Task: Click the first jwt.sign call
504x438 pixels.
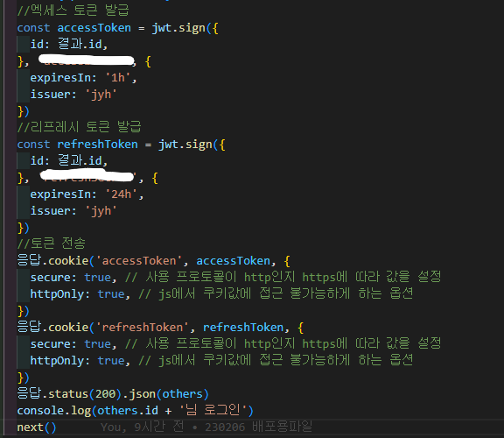Action: (178, 28)
